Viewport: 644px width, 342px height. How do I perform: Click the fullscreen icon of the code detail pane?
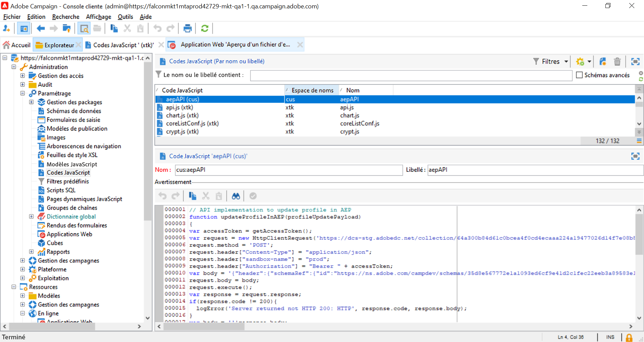point(635,156)
